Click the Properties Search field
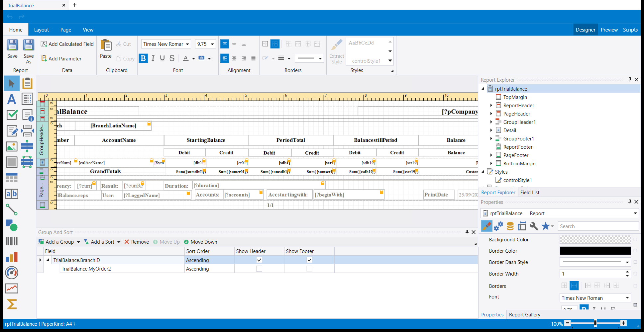The image size is (644, 332). (598, 226)
